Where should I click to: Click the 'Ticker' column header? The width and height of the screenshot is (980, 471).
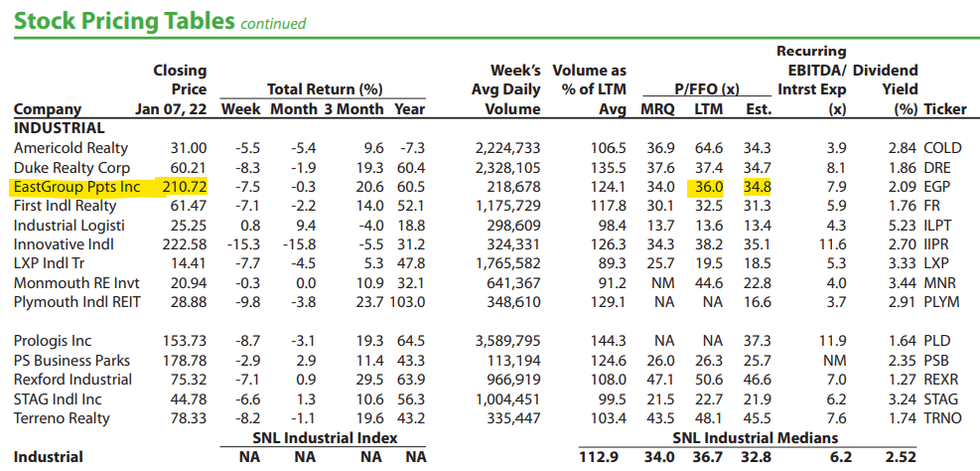[x=945, y=109]
